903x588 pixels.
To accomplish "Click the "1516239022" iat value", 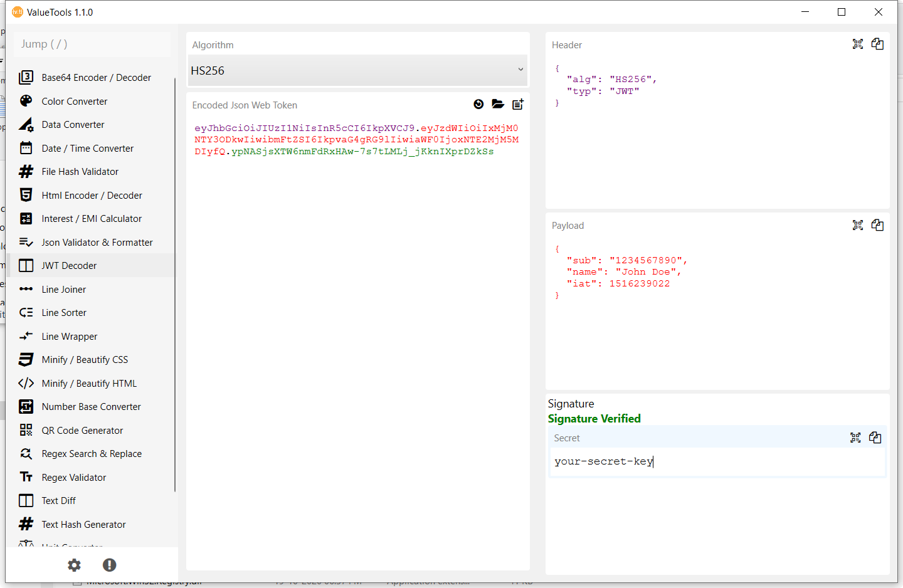I will tap(640, 284).
